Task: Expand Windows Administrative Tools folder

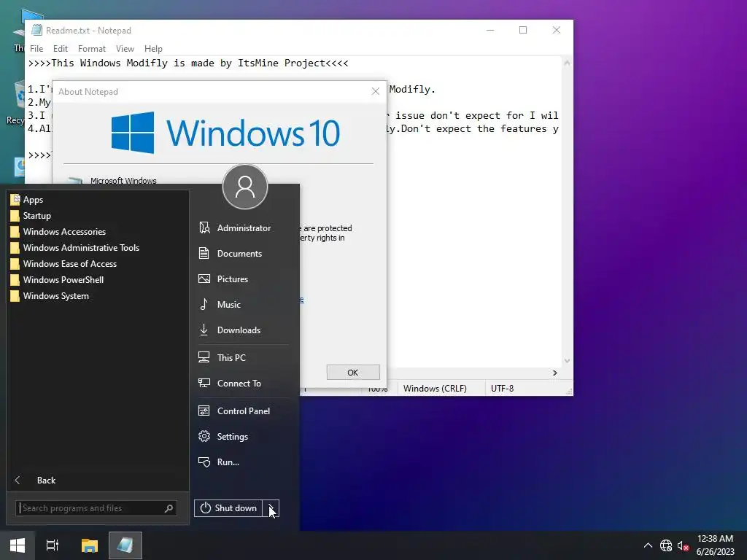Action: [98, 248]
